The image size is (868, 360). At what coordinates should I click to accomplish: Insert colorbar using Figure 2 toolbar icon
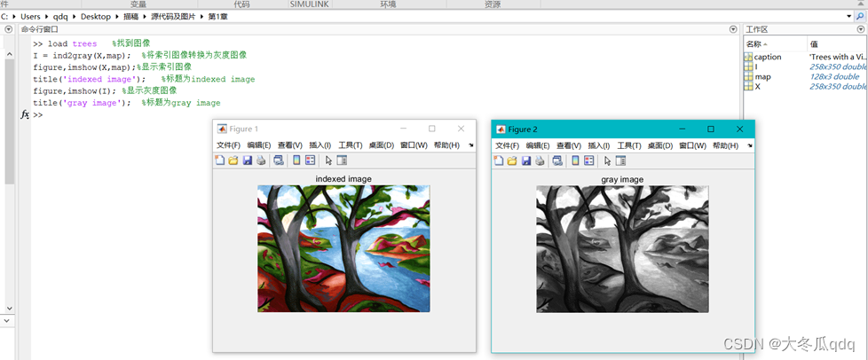pyautogui.click(x=576, y=160)
